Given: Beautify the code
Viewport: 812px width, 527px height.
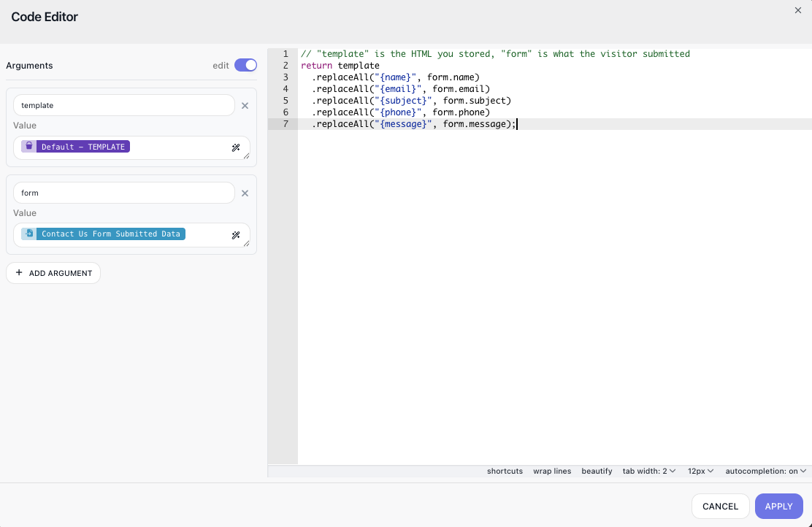Looking at the screenshot, I should point(597,471).
